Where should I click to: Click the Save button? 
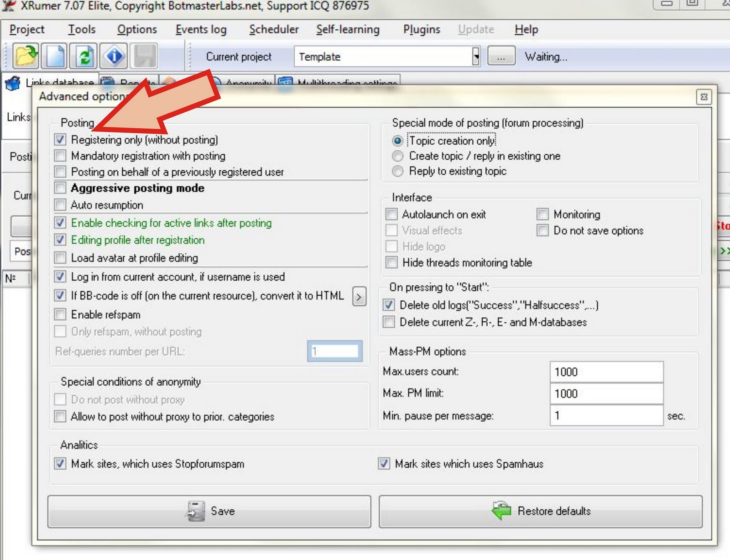click(x=209, y=512)
